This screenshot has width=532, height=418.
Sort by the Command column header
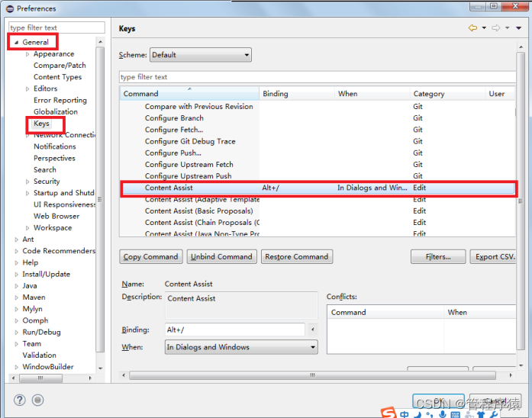click(x=189, y=94)
